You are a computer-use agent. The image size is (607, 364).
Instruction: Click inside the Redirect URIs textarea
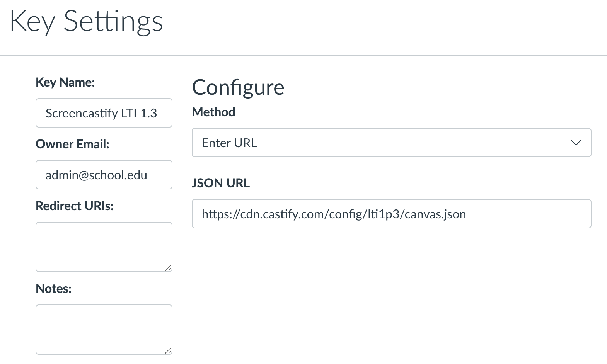(x=104, y=247)
